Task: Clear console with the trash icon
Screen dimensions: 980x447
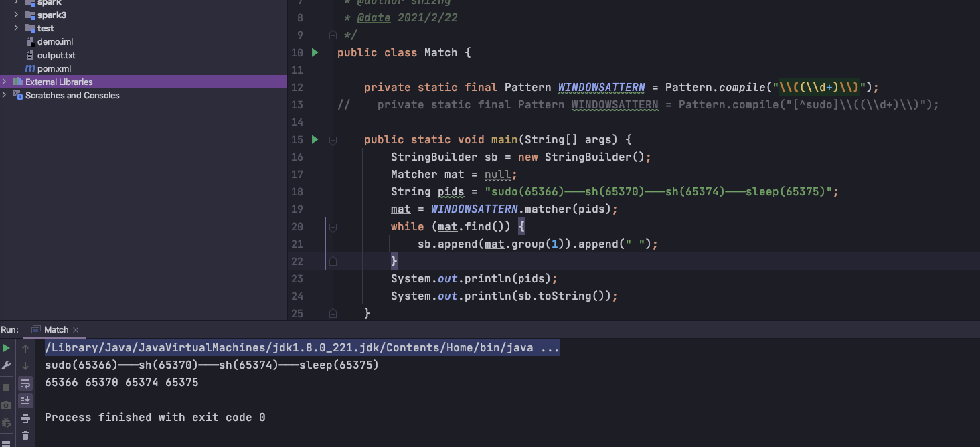Action: (25, 436)
